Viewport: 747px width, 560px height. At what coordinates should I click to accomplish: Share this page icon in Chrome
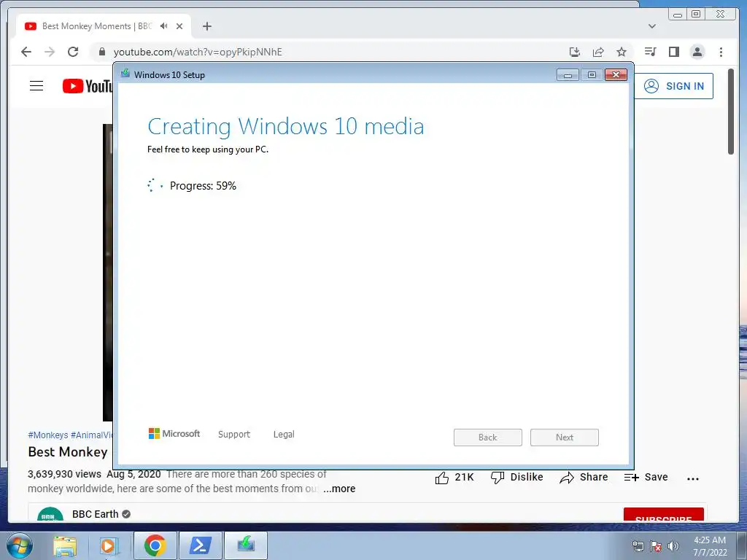(598, 52)
